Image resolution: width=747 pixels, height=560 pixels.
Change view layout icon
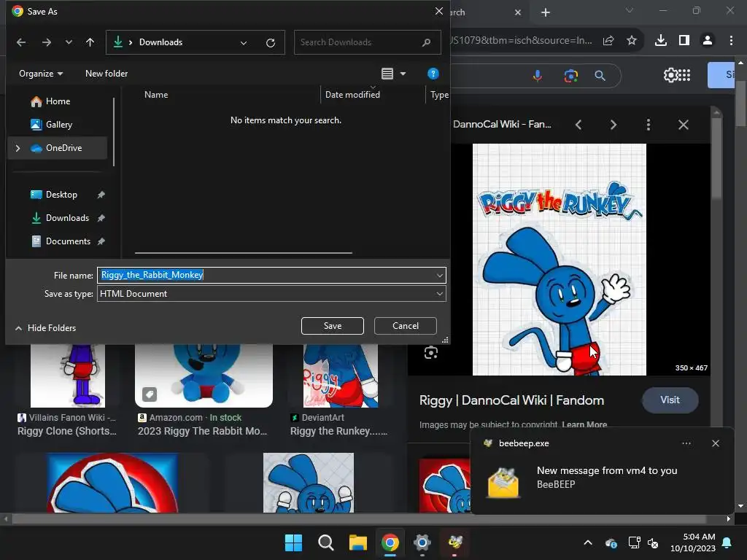click(x=387, y=74)
